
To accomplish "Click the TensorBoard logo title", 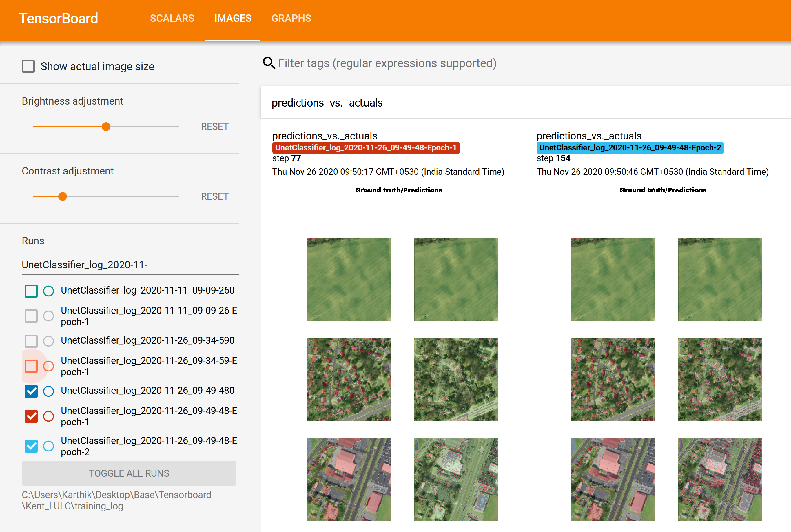I will (x=58, y=18).
